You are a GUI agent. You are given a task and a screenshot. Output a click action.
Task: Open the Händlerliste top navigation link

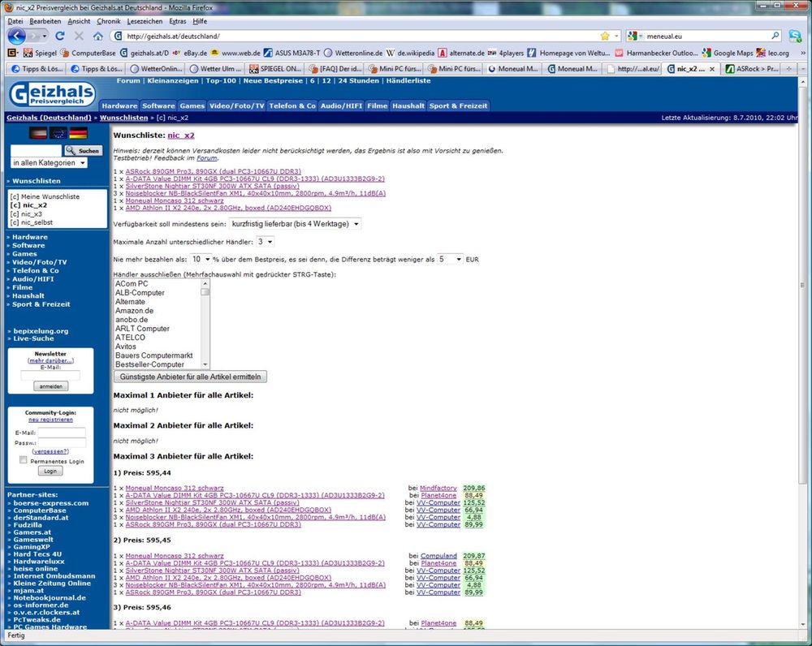click(x=408, y=81)
